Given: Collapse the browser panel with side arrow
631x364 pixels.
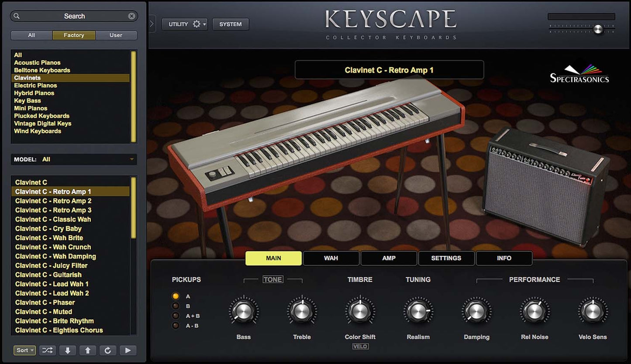Looking at the screenshot, I should click(x=152, y=24).
